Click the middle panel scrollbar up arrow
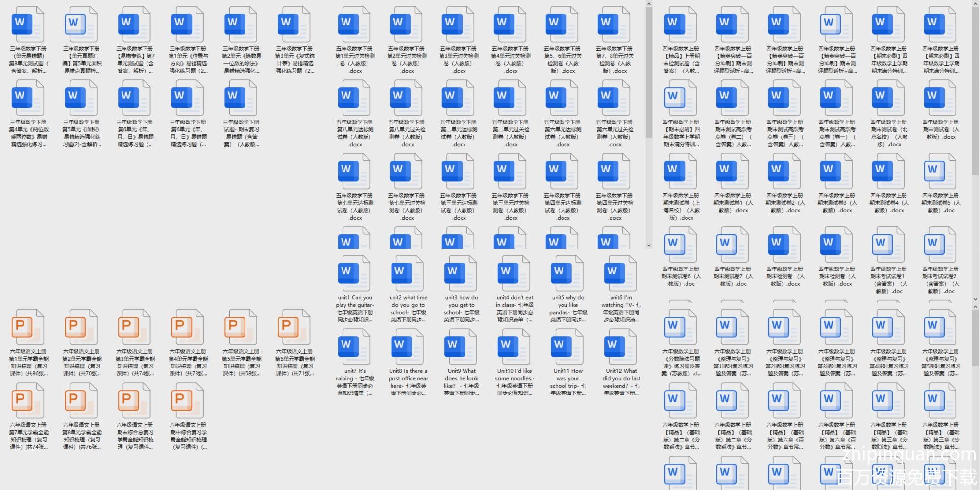The image size is (980, 490). [649, 4]
